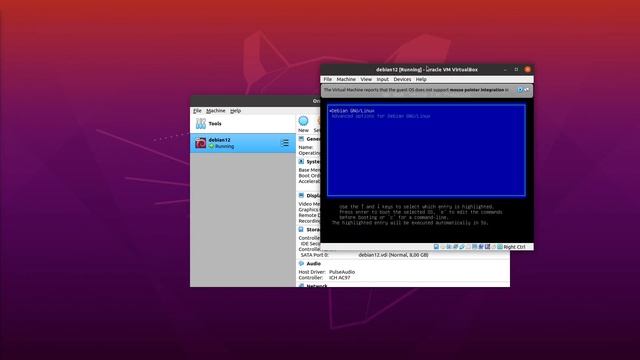The image size is (640, 360).
Task: Open Devices menu in debian12 VM window
Action: tap(402, 79)
